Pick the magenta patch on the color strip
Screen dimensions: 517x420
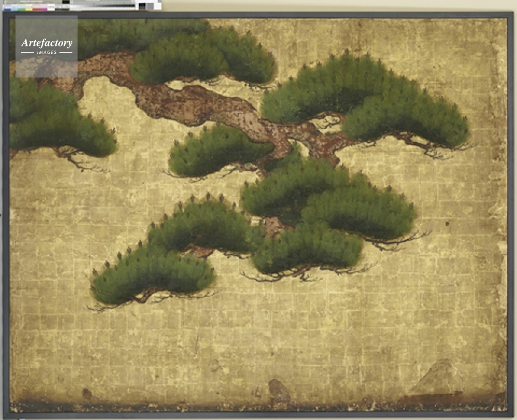point(43,9)
